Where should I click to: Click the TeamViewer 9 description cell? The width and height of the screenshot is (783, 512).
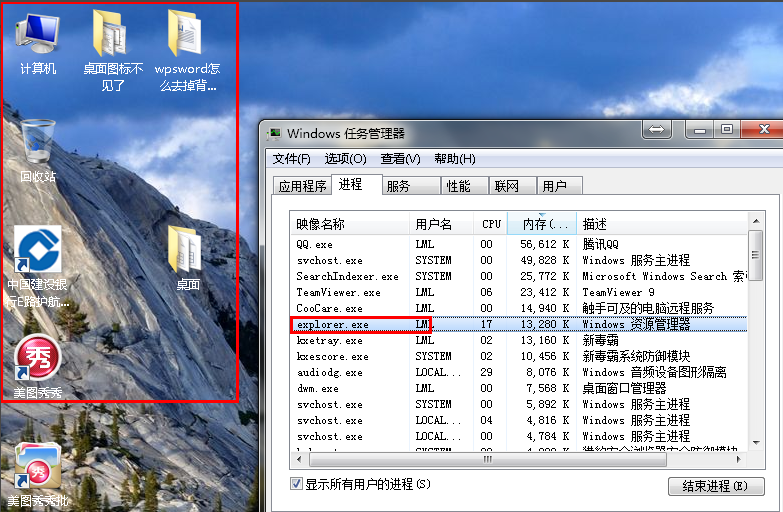(x=618, y=292)
